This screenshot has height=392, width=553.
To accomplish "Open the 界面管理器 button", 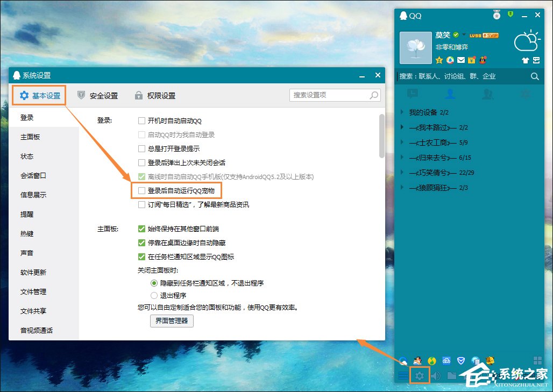I will point(171,321).
